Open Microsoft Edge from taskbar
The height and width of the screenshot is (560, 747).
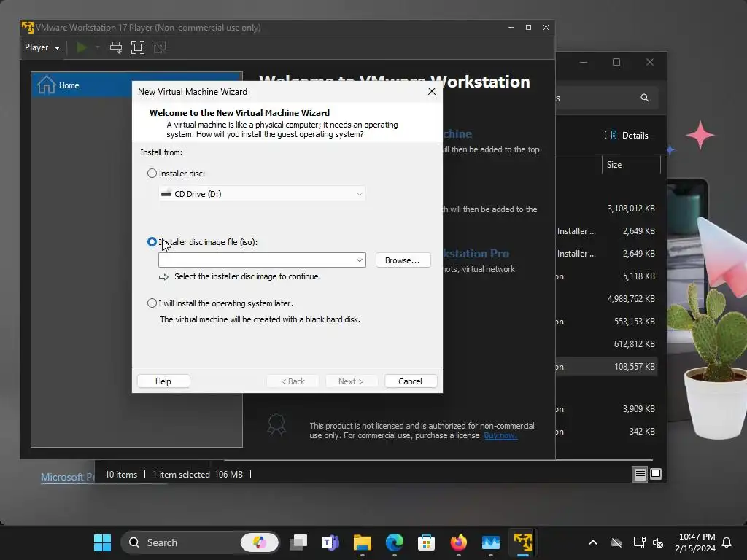point(395,542)
